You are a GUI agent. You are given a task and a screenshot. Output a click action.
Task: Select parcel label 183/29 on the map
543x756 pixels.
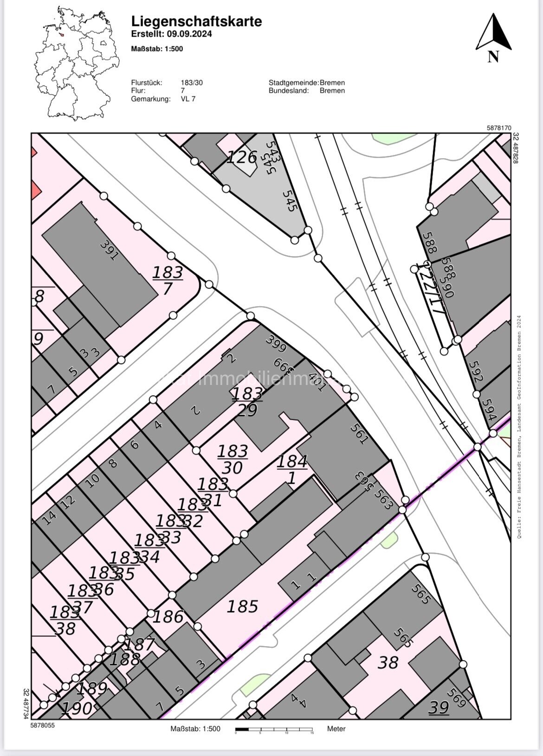coord(247,402)
